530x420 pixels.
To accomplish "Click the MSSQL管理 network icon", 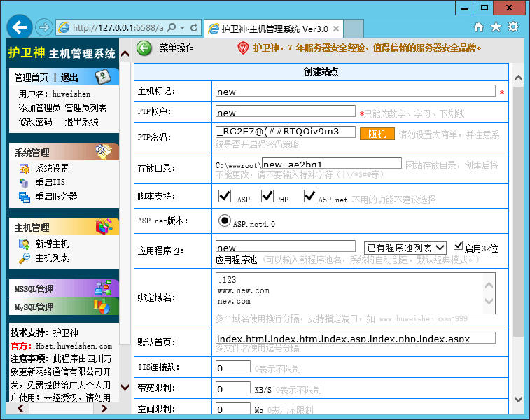I will (x=103, y=288).
